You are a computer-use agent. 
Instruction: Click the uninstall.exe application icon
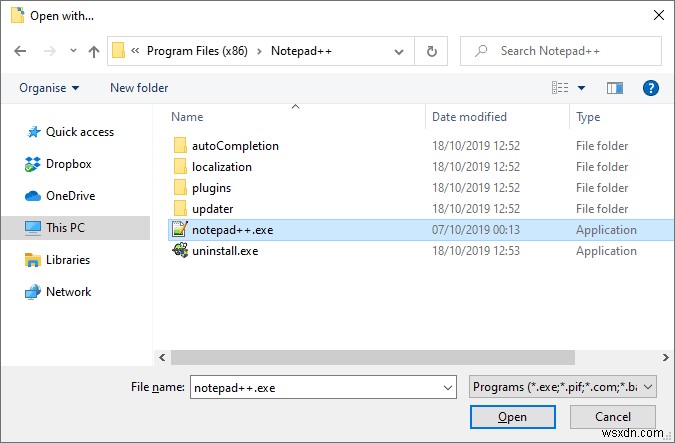(x=180, y=251)
